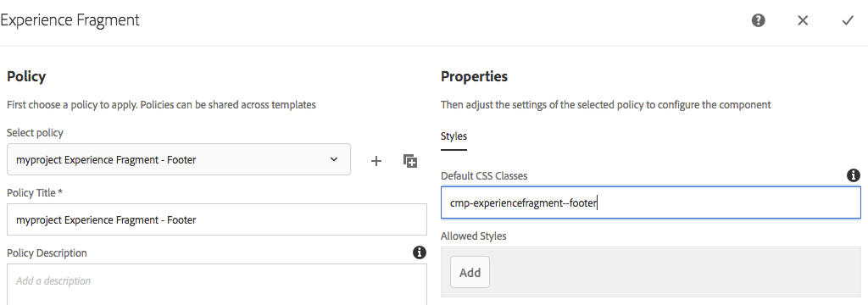Switch to the Styles tab

[453, 136]
